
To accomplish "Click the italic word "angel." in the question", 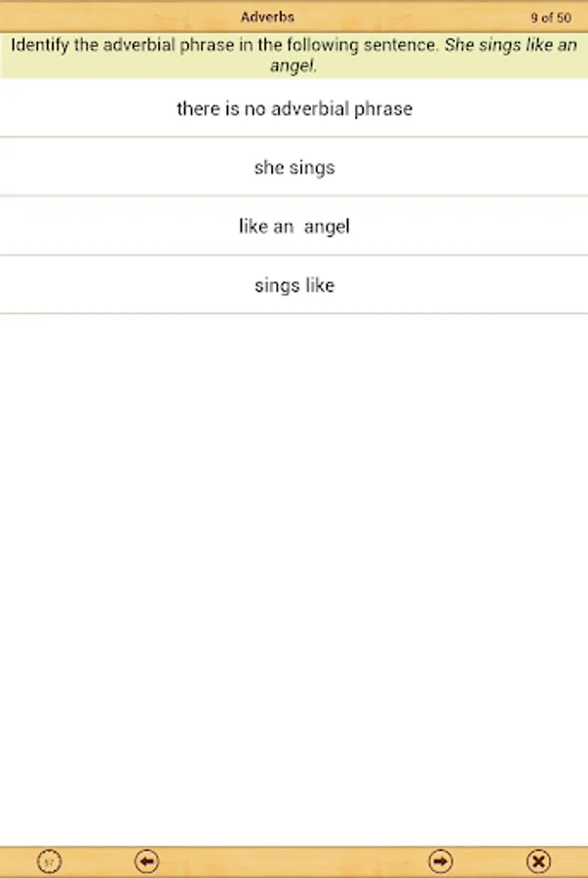I will pos(294,66).
